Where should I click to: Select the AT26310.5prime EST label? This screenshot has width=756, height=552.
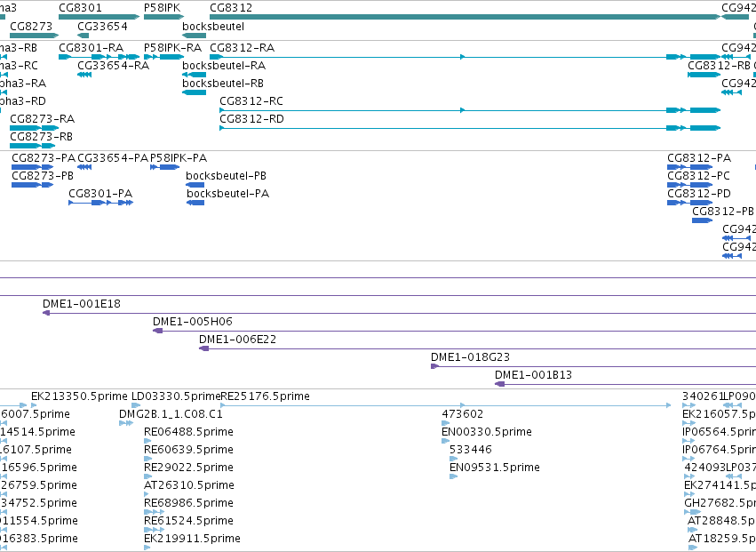coord(189,486)
